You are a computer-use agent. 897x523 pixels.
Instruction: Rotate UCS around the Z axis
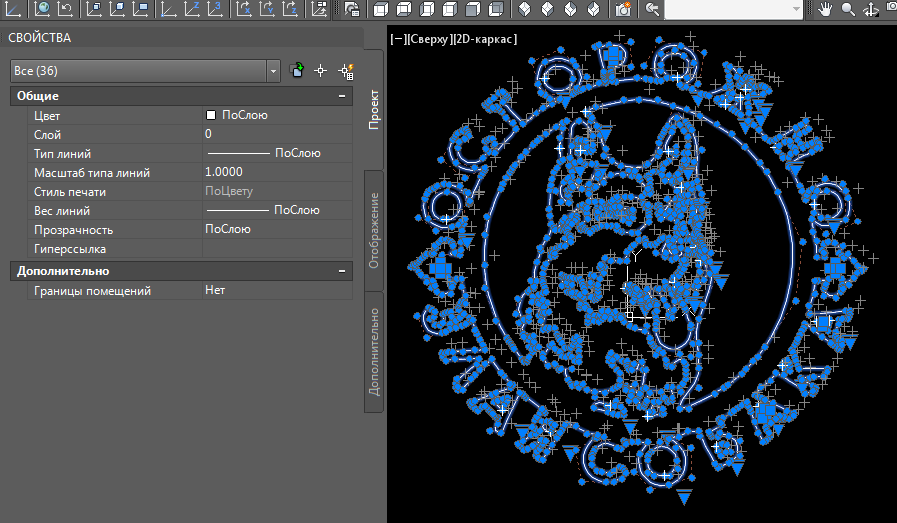tap(290, 9)
